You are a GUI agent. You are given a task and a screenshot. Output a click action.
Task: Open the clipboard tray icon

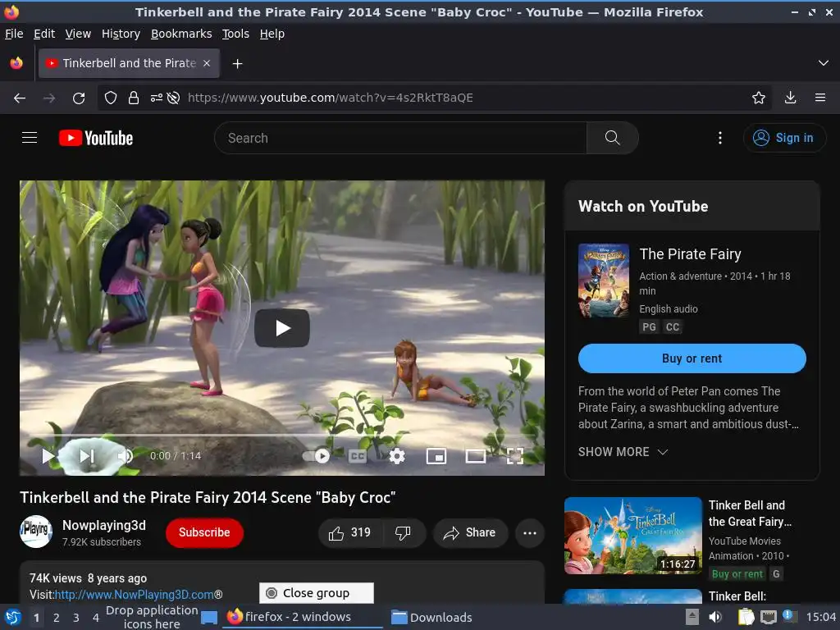coord(746,617)
